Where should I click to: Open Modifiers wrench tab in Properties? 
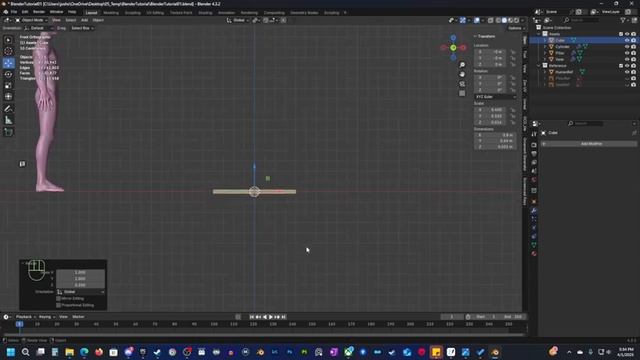coord(534,211)
